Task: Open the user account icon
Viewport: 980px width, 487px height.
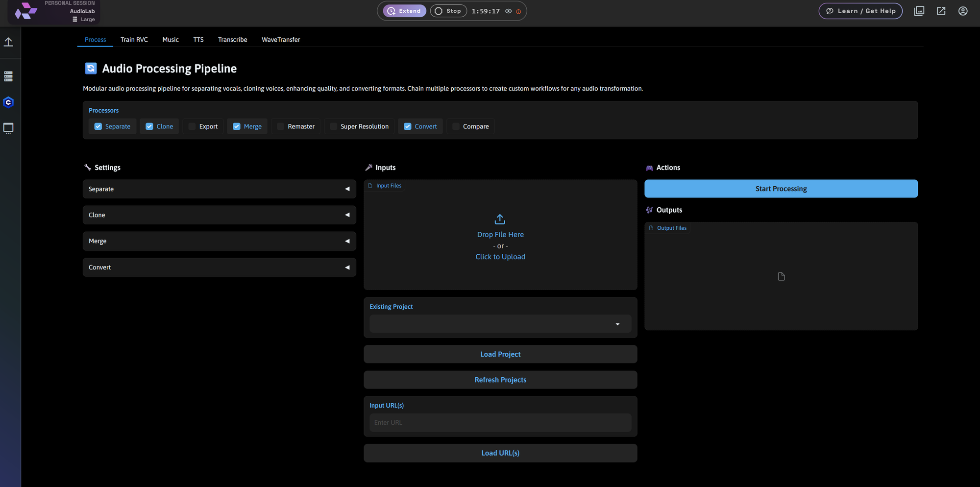Action: 962,11
